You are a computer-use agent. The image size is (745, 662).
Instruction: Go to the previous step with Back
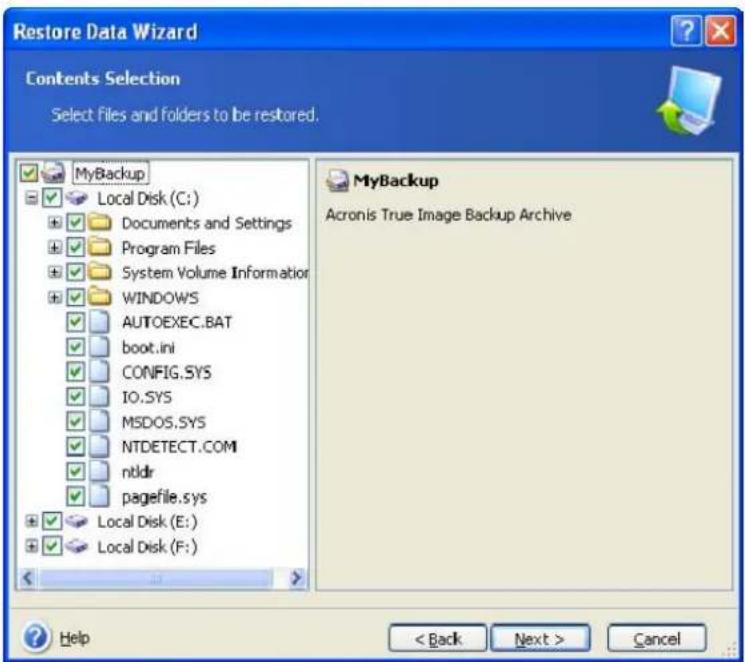438,638
